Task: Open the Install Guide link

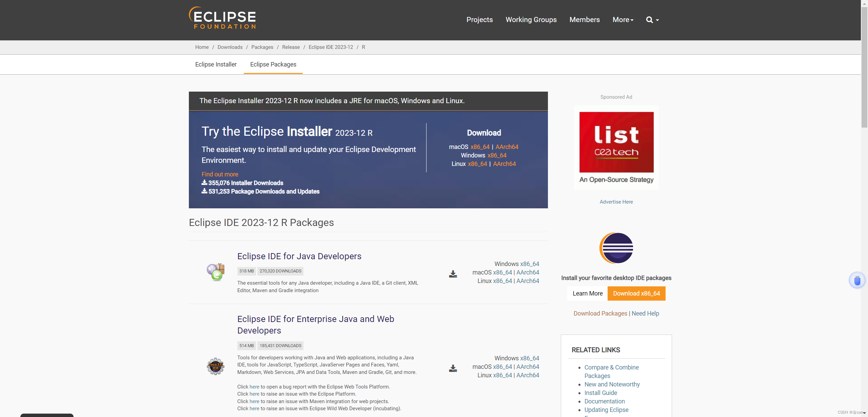Action: click(x=600, y=393)
